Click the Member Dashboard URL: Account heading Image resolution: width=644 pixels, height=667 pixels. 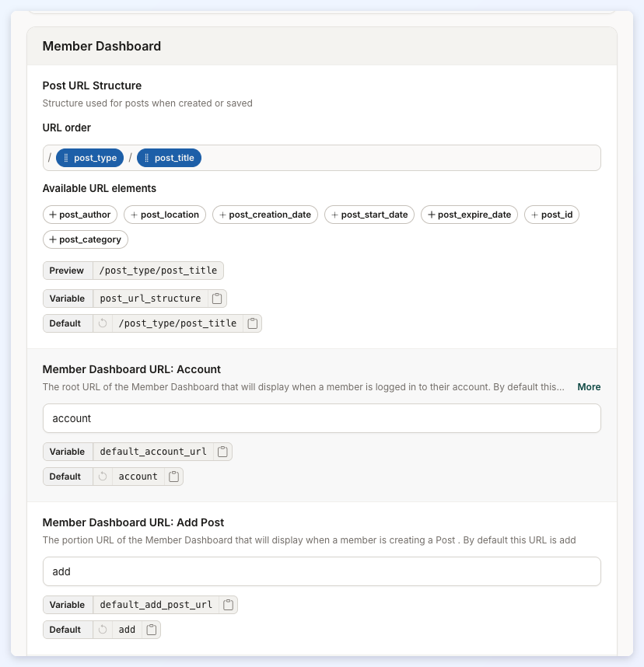(x=131, y=369)
